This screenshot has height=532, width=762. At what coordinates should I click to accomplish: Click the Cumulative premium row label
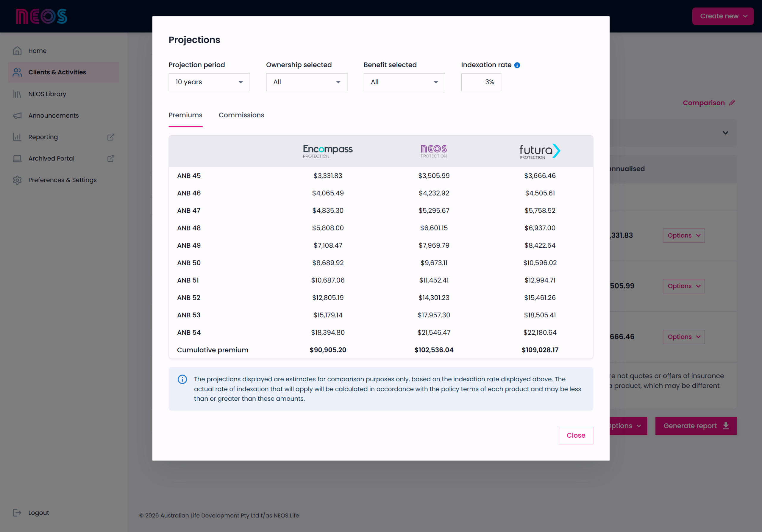click(x=213, y=350)
